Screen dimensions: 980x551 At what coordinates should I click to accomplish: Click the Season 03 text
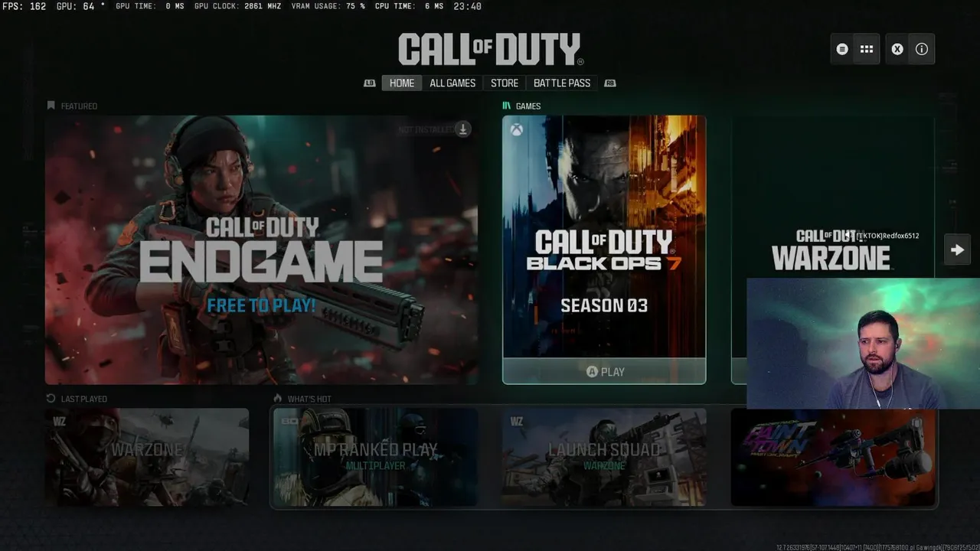[604, 305]
